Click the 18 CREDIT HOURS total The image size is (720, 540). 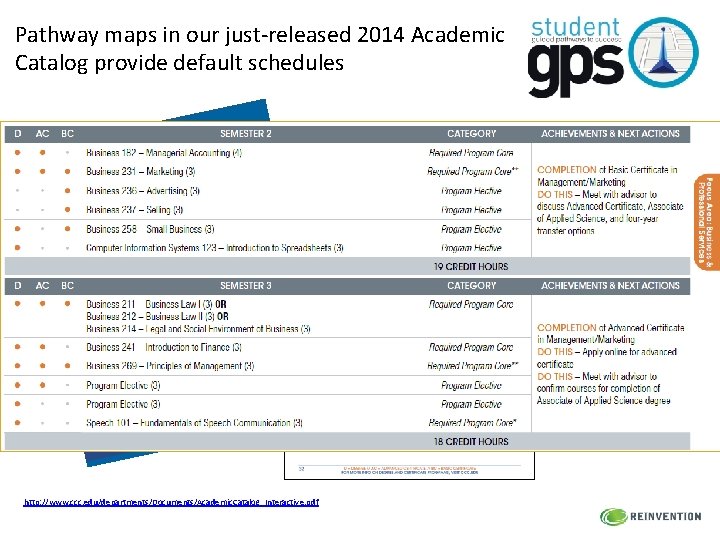[471, 441]
